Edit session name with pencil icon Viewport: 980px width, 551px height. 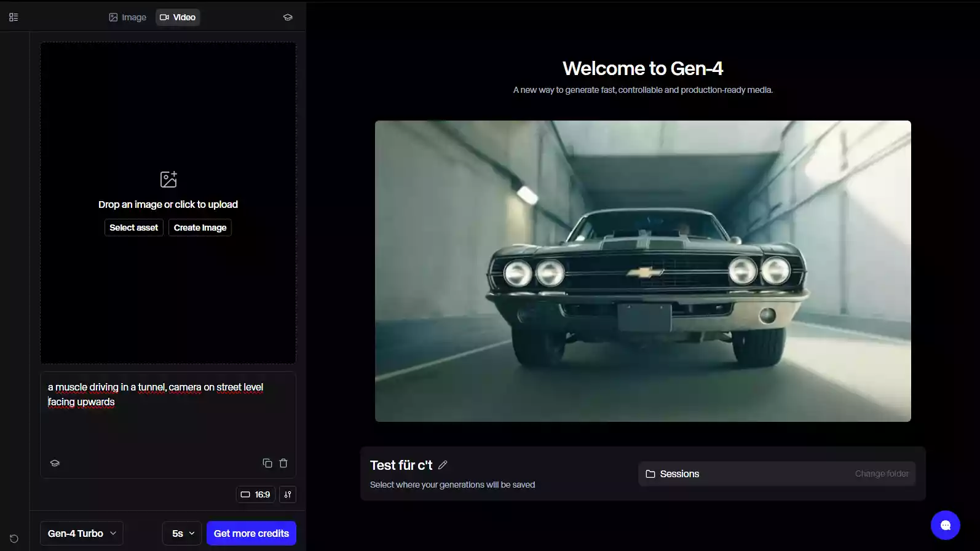pyautogui.click(x=443, y=466)
